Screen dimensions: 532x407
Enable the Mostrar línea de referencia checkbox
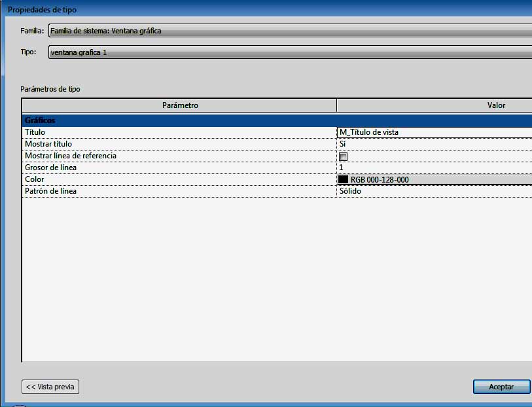[343, 156]
